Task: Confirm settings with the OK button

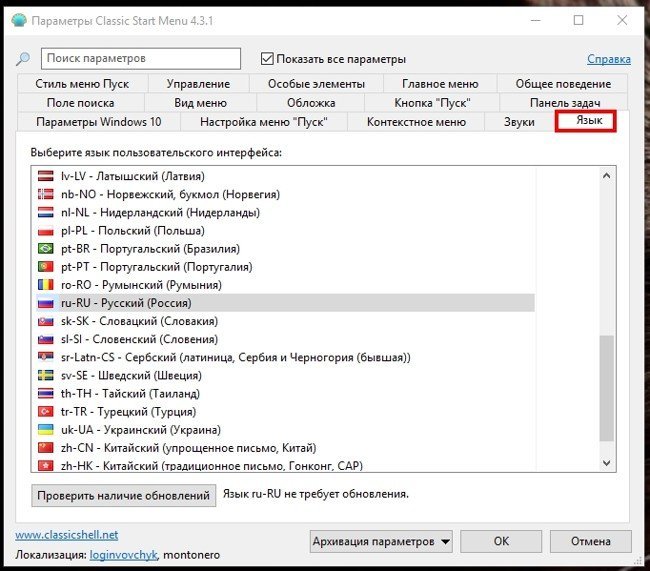Action: click(501, 542)
